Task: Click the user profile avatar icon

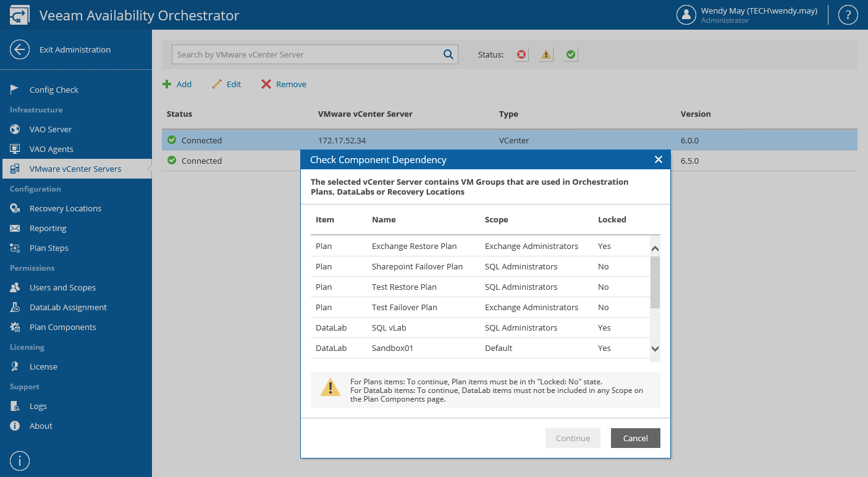Action: 686,15
